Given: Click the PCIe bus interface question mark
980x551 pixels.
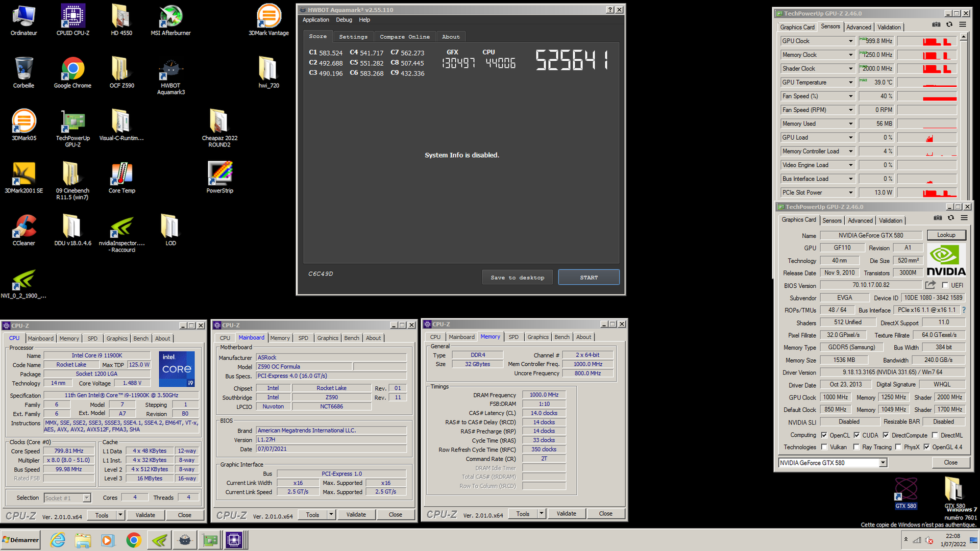Looking at the screenshot, I should (x=964, y=310).
